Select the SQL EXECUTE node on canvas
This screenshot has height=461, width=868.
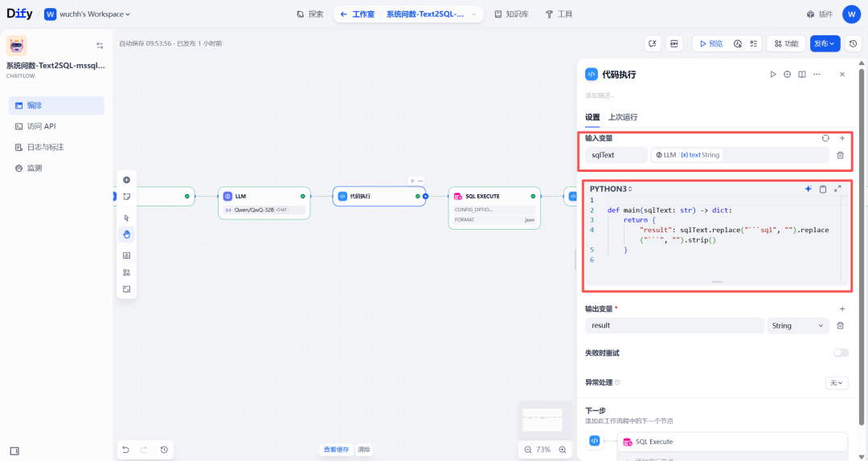click(x=494, y=207)
